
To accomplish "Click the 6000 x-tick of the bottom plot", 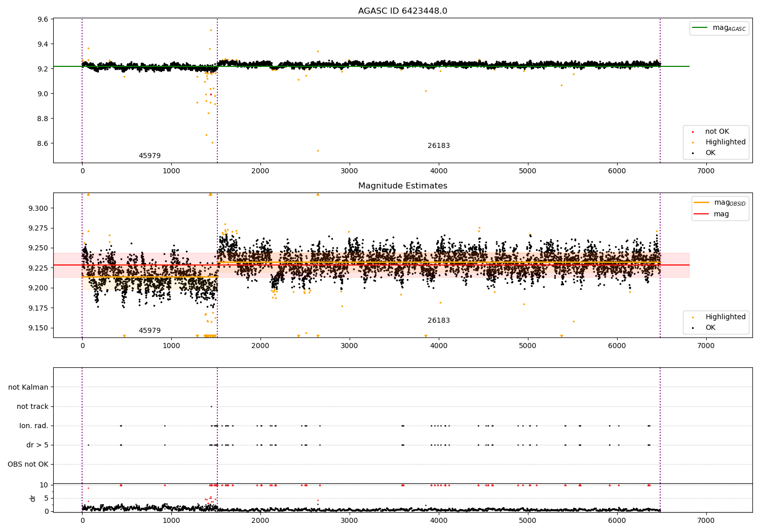I will pyautogui.click(x=617, y=521).
